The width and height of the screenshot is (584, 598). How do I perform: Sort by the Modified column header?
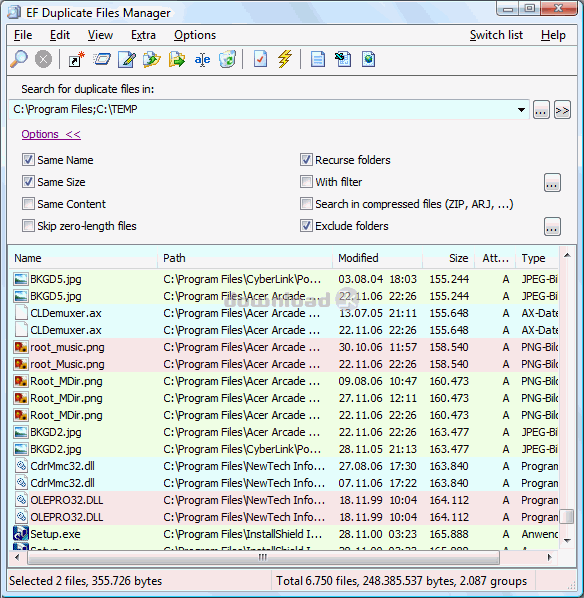[378, 258]
